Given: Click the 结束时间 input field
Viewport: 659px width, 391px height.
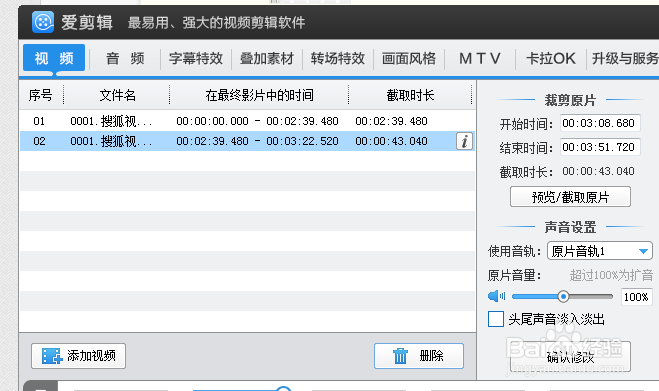Looking at the screenshot, I should [600, 147].
